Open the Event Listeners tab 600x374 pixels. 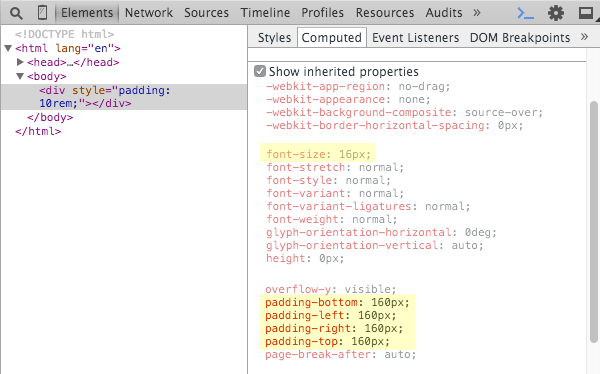(x=416, y=38)
